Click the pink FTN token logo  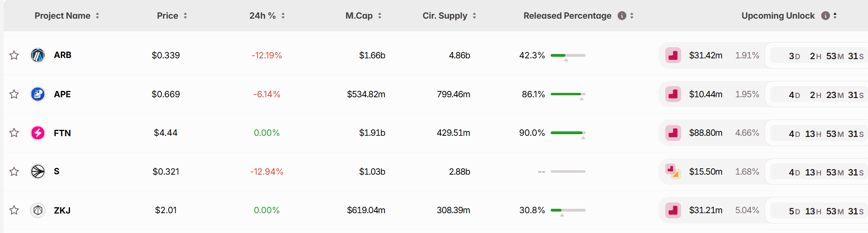coord(38,133)
